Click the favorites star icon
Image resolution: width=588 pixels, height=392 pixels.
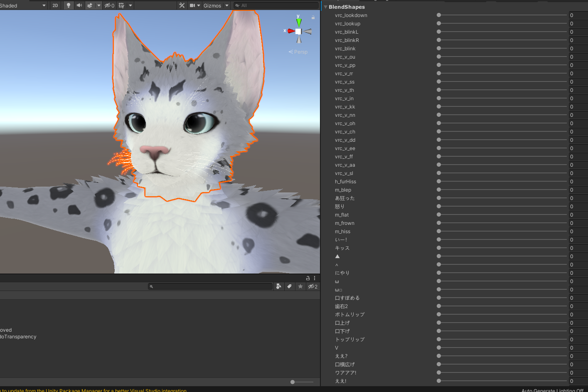click(x=300, y=286)
